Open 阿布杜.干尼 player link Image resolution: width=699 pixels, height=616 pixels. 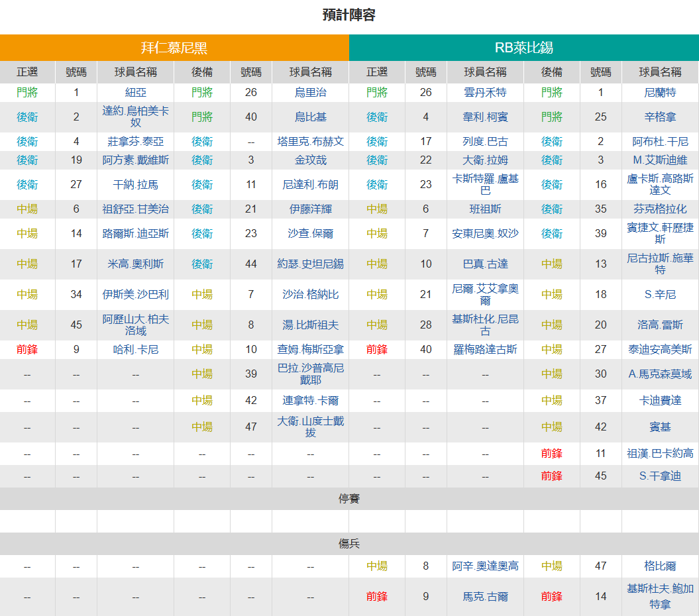pos(660,141)
